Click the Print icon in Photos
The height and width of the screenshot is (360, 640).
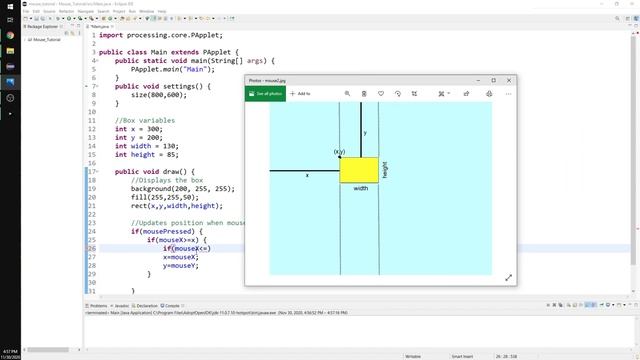(489, 94)
